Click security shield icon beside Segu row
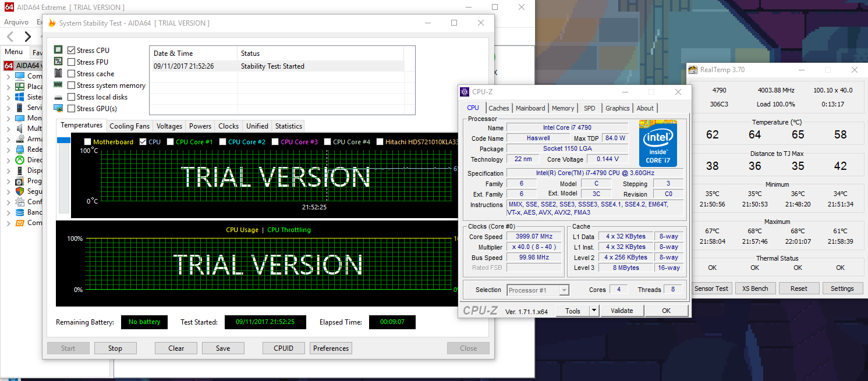Viewport: 868px width, 381px height. click(x=20, y=191)
